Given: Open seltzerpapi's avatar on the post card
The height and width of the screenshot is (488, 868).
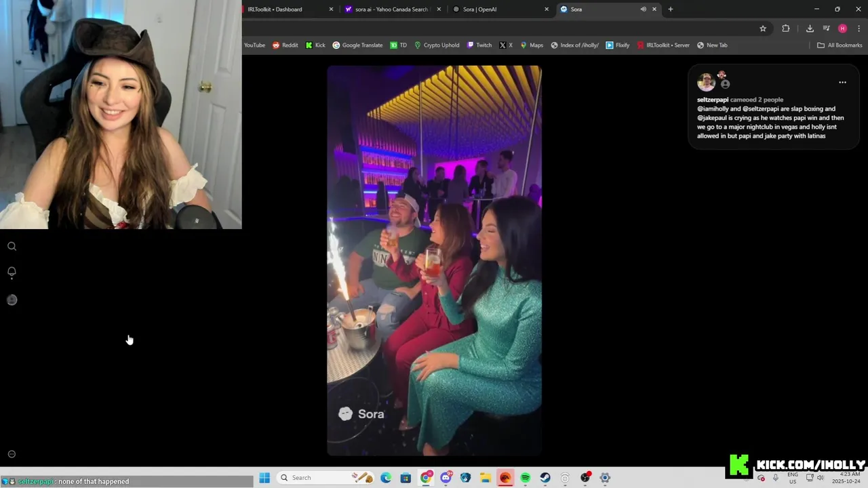Looking at the screenshot, I should coord(706,82).
